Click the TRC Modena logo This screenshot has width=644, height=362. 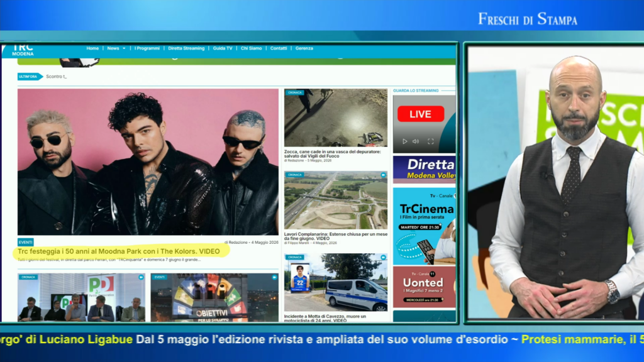(23, 50)
